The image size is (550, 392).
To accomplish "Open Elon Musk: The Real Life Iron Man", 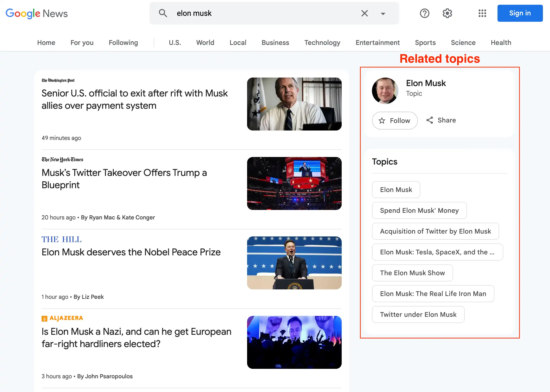I will pos(433,294).
